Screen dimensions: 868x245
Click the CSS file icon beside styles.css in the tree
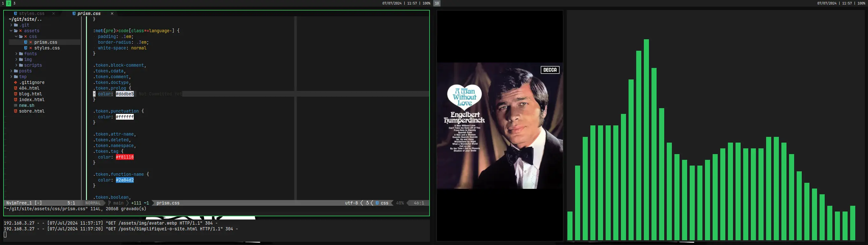pyautogui.click(x=25, y=48)
